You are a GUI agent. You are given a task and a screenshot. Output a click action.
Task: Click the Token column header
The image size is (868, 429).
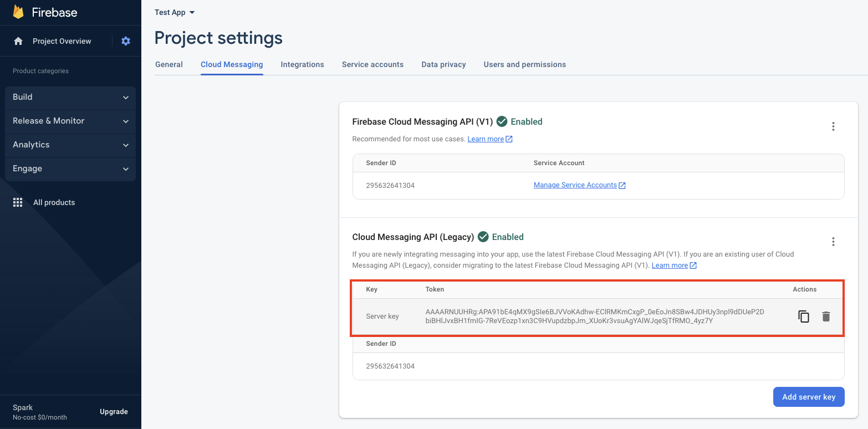click(x=435, y=289)
